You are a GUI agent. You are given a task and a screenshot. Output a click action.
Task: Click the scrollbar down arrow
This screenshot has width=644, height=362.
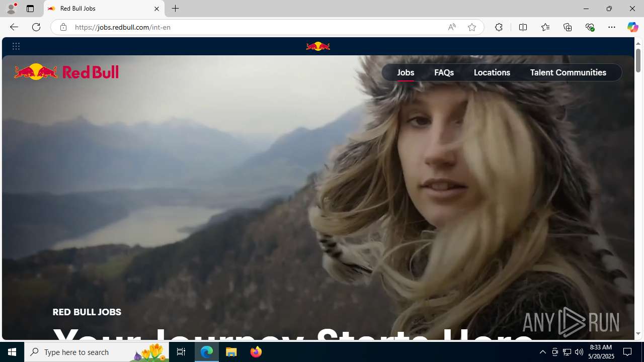[638, 333]
